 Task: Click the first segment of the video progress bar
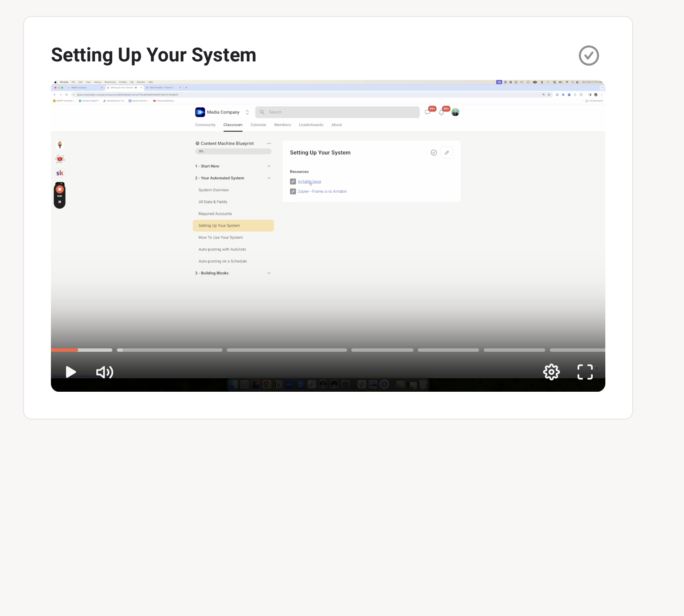[x=81, y=350]
